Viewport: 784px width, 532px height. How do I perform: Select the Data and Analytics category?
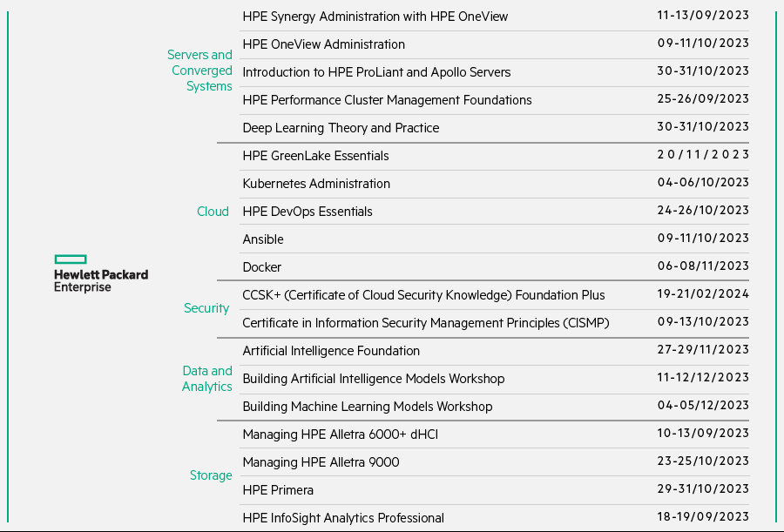(207, 378)
